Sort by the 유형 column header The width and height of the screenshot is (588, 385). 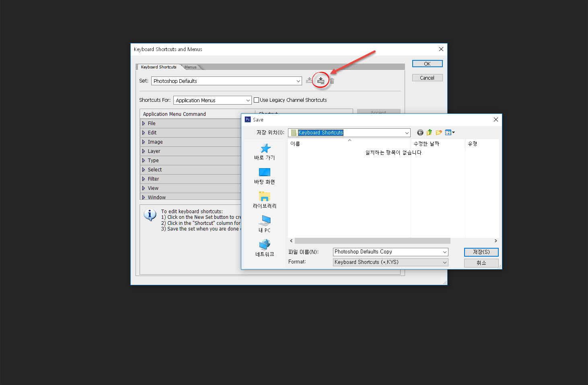pos(482,144)
